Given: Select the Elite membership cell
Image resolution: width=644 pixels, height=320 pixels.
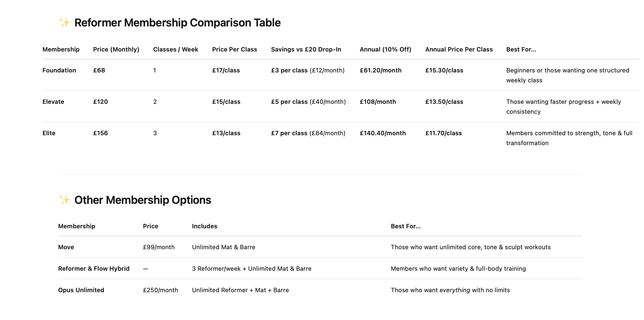Looking at the screenshot, I should click(x=49, y=133).
